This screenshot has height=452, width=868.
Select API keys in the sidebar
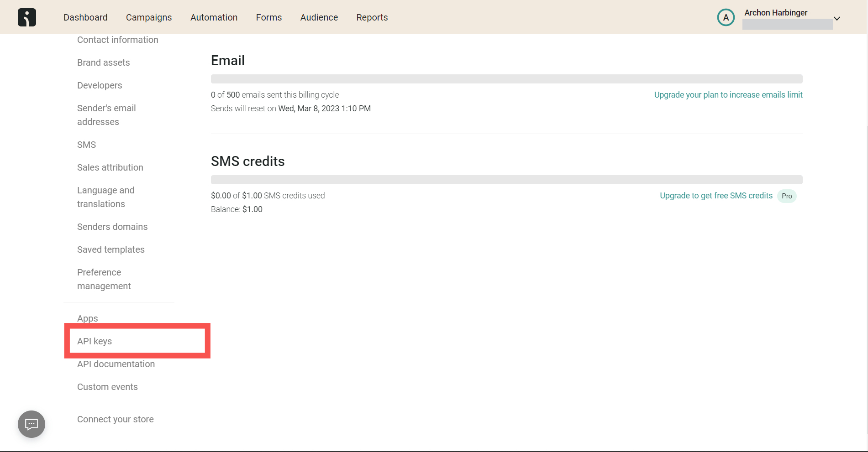point(95,341)
